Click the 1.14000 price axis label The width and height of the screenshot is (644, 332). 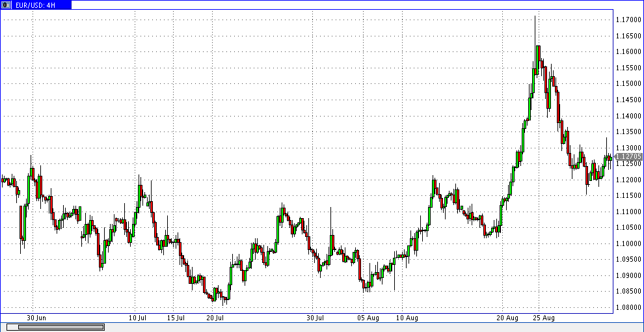pyautogui.click(x=628, y=116)
